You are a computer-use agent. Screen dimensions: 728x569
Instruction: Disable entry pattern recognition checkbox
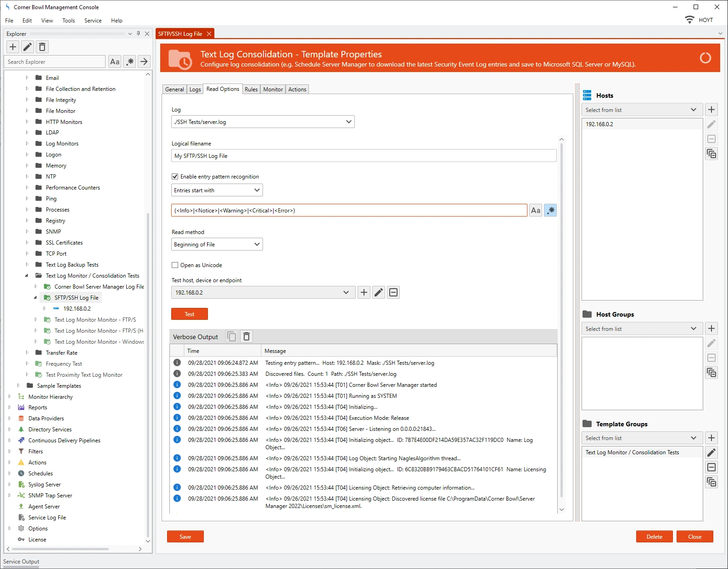pyautogui.click(x=175, y=177)
